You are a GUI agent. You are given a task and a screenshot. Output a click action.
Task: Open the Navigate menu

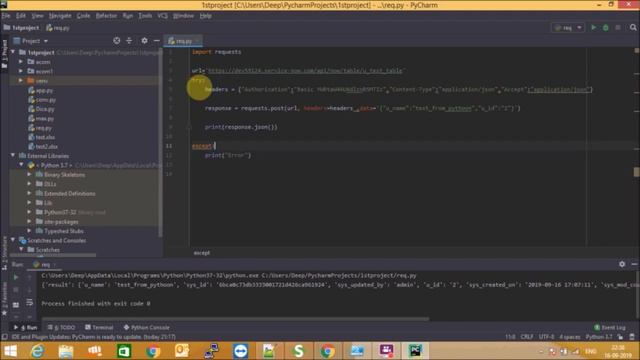[60, 16]
